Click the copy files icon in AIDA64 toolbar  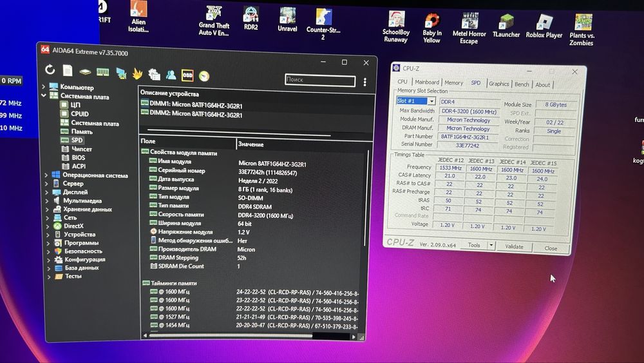click(154, 74)
